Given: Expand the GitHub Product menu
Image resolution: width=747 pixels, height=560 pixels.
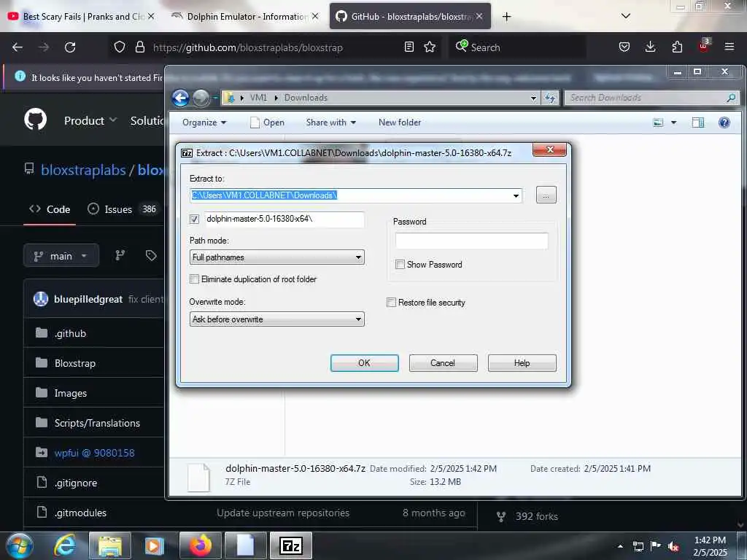Looking at the screenshot, I should [x=90, y=120].
